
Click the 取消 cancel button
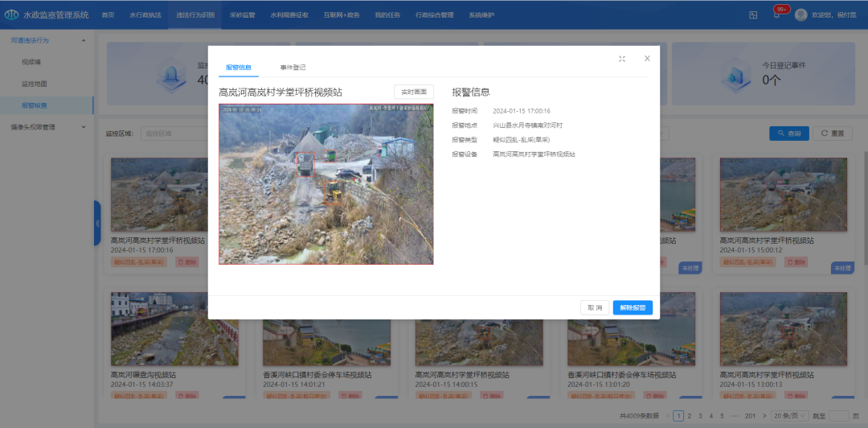(594, 307)
